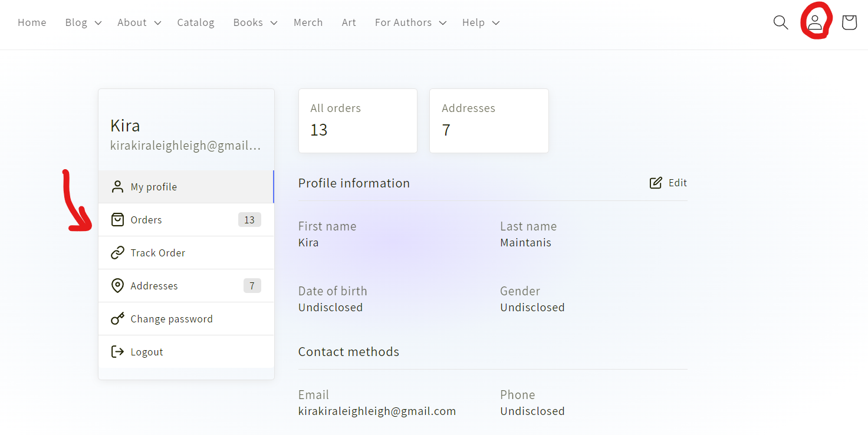The image size is (868, 435).
Task: Click the location pin icon beside Addresses
Action: click(117, 286)
